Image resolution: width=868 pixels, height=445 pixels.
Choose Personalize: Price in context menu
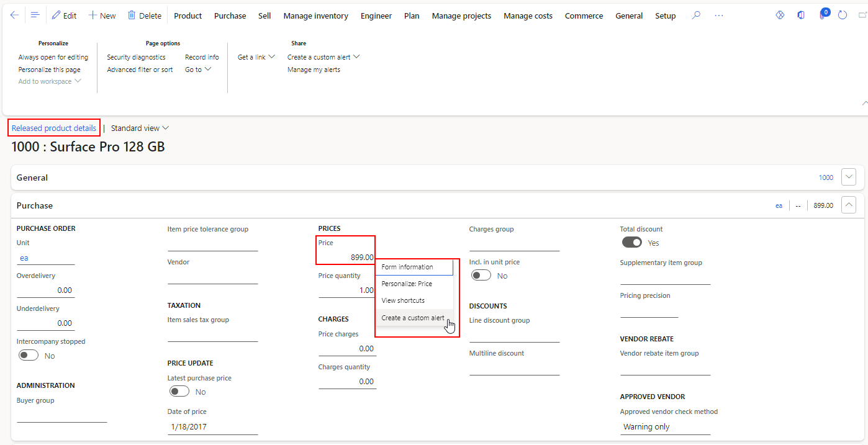pos(414,284)
